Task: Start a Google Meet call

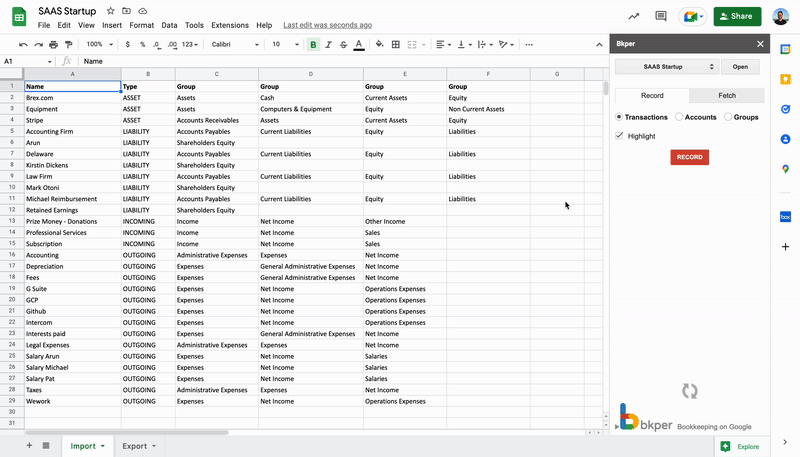Action: (692, 17)
